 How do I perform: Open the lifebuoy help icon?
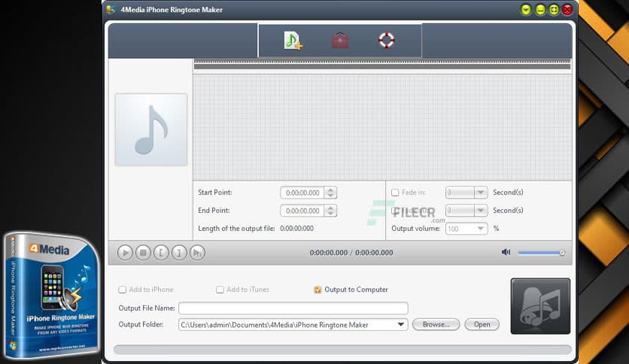click(x=386, y=40)
